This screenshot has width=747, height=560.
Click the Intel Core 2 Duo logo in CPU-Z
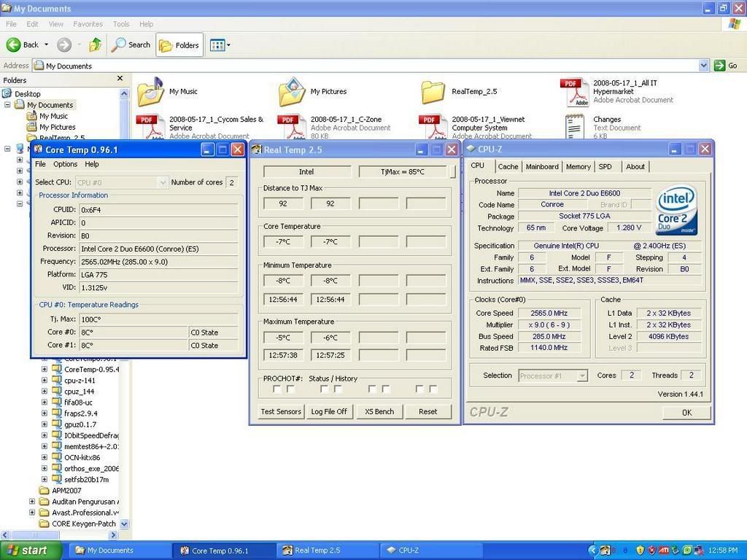click(x=676, y=209)
